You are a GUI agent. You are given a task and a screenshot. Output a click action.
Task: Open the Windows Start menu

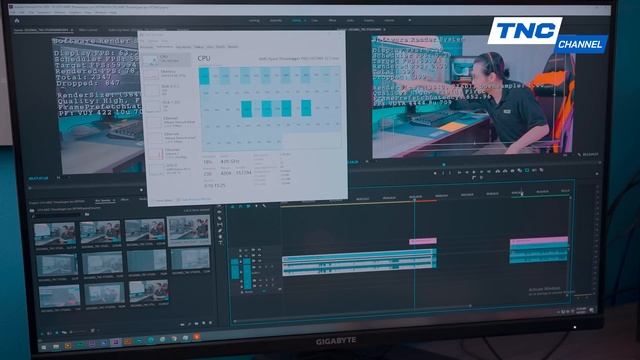(x=44, y=347)
